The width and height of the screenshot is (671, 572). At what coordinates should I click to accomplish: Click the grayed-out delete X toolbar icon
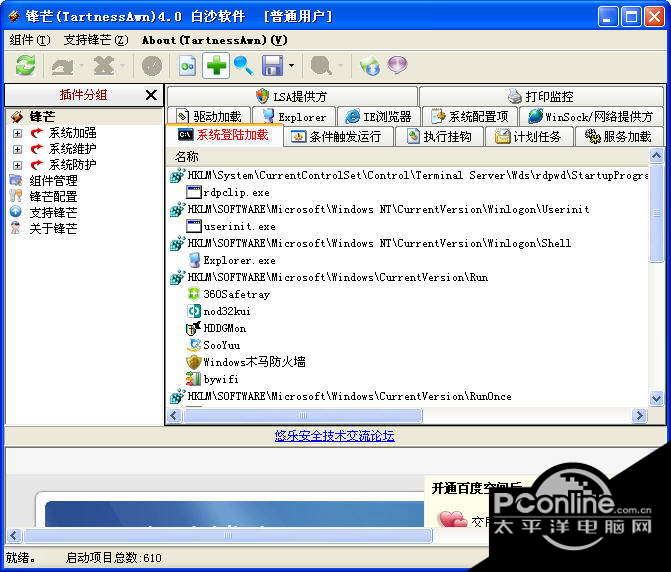coord(104,66)
